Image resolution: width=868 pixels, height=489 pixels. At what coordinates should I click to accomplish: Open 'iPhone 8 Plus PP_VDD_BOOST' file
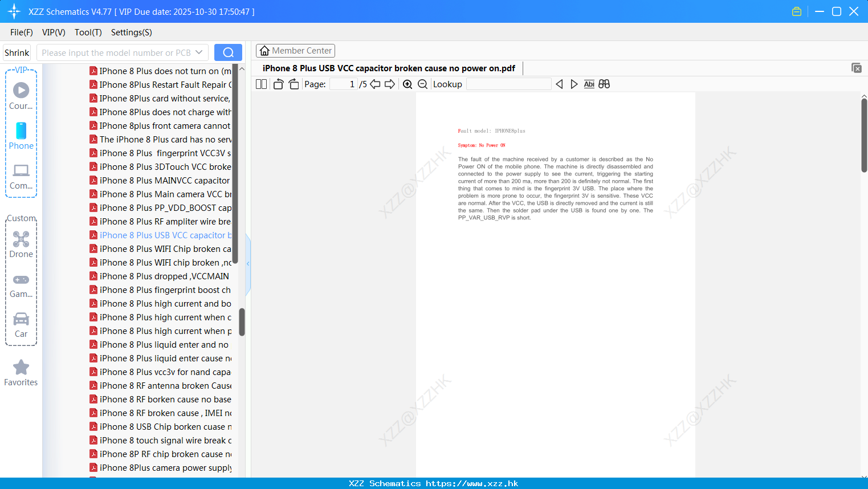point(161,208)
